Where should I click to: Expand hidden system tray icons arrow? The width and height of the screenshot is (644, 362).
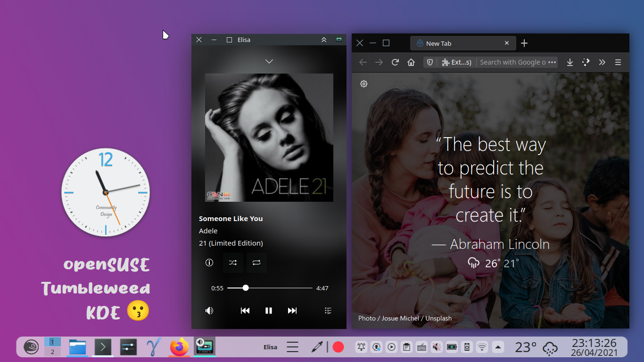498,347
